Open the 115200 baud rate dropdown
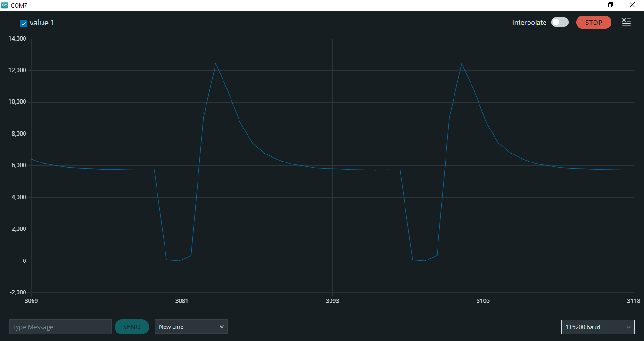The image size is (644, 341). point(598,327)
